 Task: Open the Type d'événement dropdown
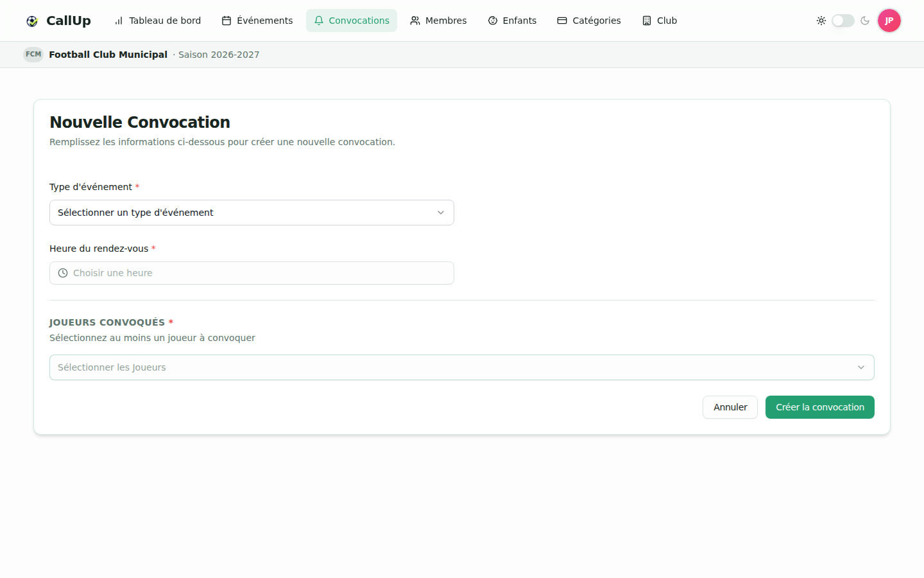tap(252, 213)
